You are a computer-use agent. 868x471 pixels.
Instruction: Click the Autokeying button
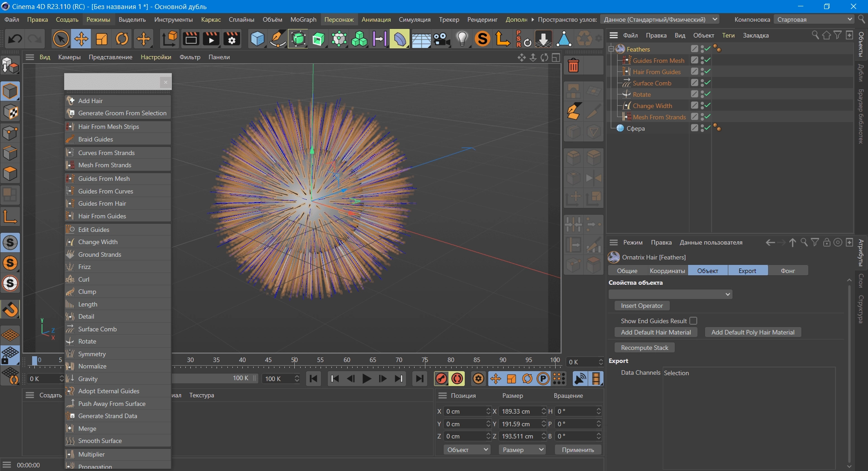pyautogui.click(x=457, y=379)
